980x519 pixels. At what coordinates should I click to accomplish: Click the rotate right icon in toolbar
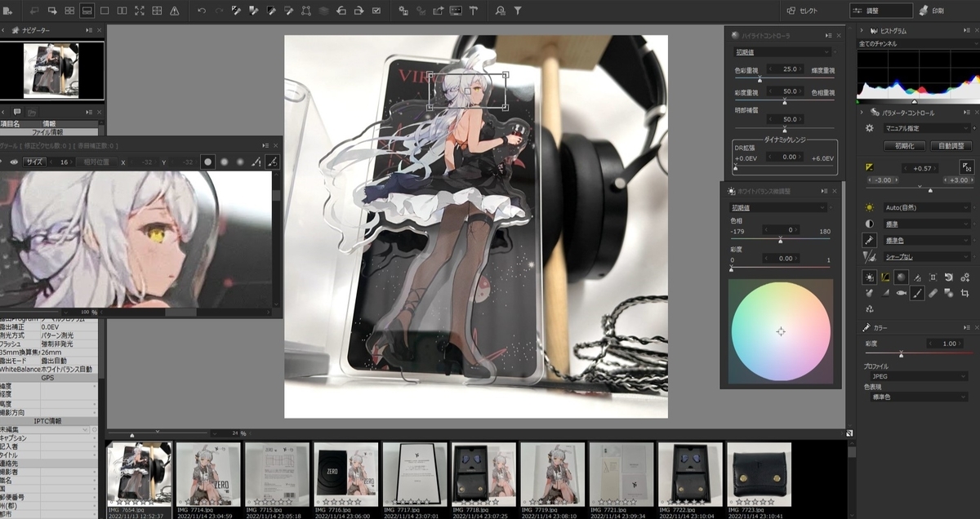358,11
